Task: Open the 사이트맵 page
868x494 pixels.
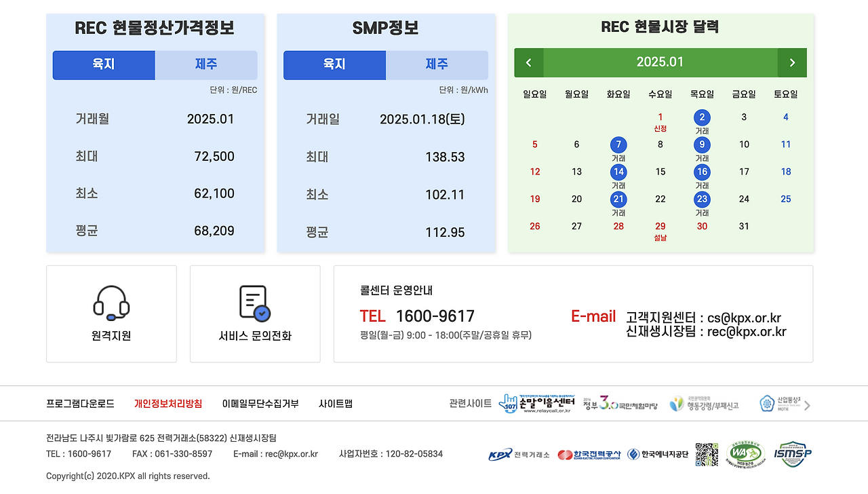Action: pos(337,402)
